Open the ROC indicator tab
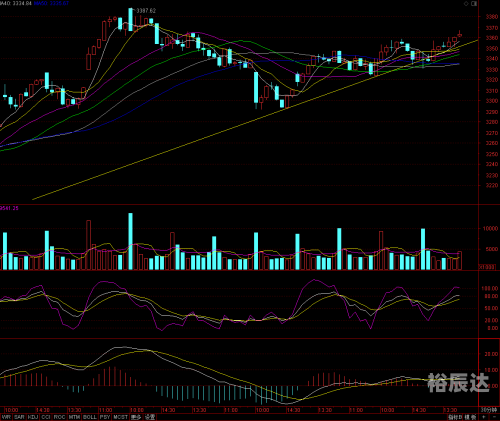500x421 pixels. pos(59,417)
